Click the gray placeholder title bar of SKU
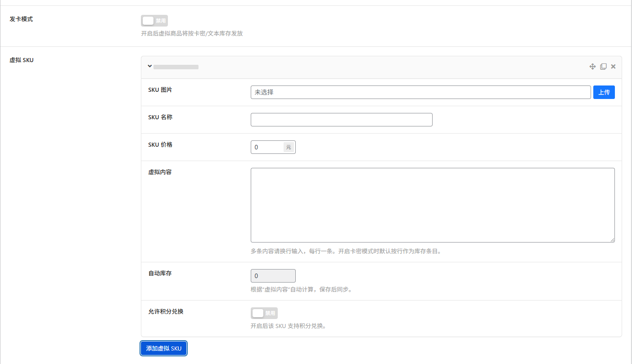Image resolution: width=632 pixels, height=364 pixels. [x=176, y=67]
